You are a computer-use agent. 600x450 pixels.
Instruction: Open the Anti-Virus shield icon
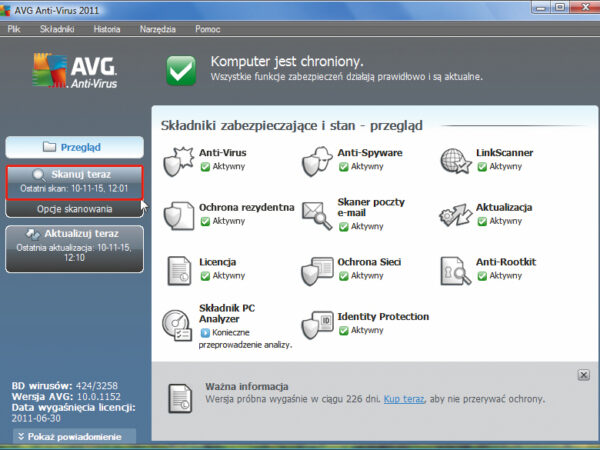(177, 160)
